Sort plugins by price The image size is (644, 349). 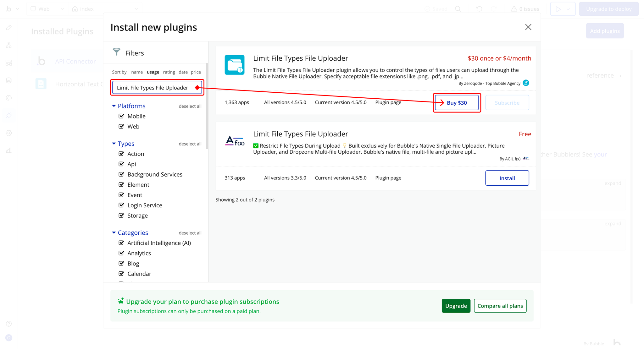pos(196,72)
